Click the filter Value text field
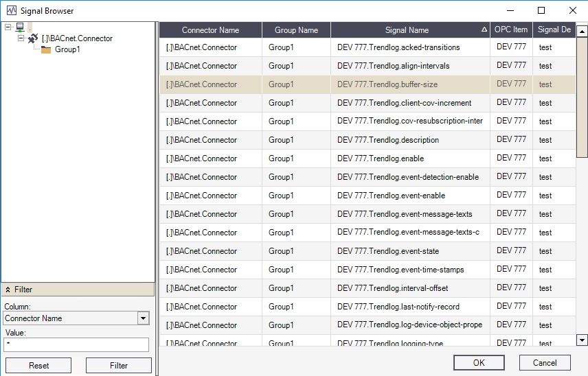This screenshot has height=376, width=588. tap(76, 344)
